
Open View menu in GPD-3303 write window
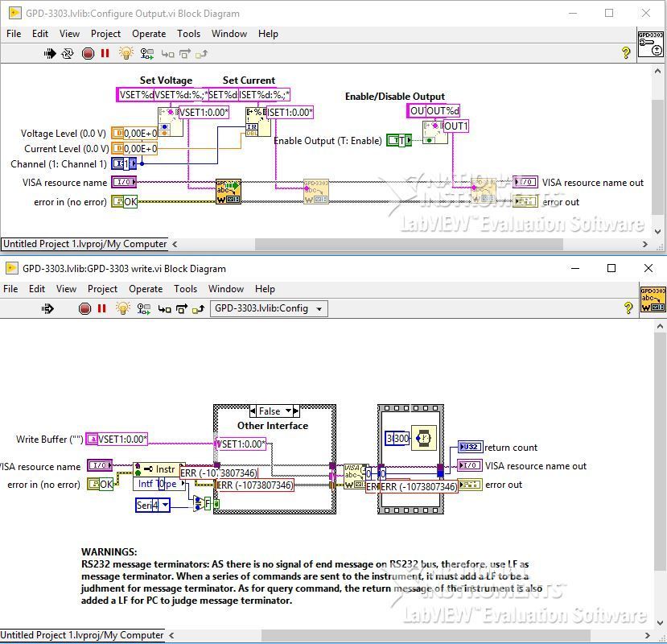pyautogui.click(x=66, y=288)
